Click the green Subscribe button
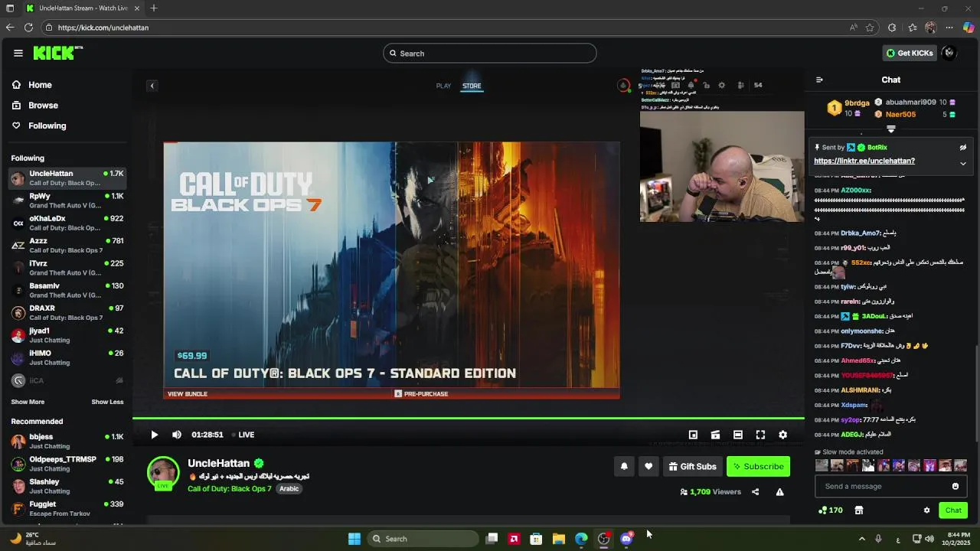 click(x=758, y=466)
